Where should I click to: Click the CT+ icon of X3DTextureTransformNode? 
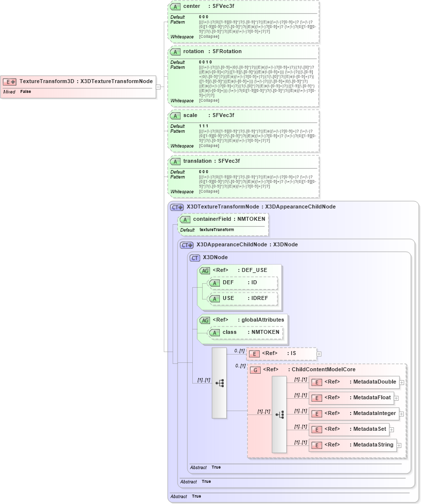177,208
